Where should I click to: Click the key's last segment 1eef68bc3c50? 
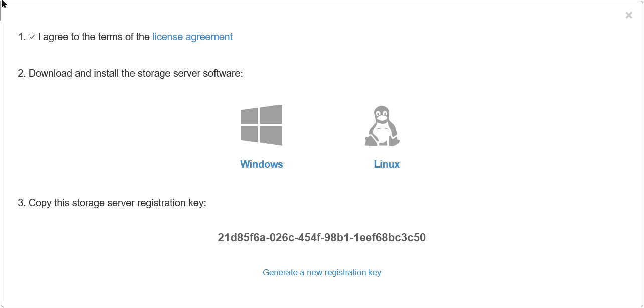[x=391, y=237]
